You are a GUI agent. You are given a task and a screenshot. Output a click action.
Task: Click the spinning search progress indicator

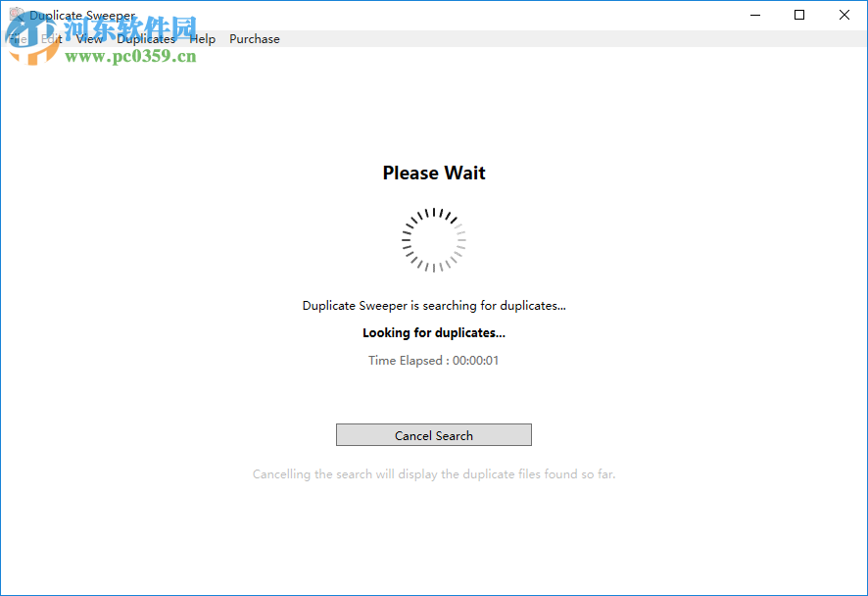pyautogui.click(x=433, y=240)
